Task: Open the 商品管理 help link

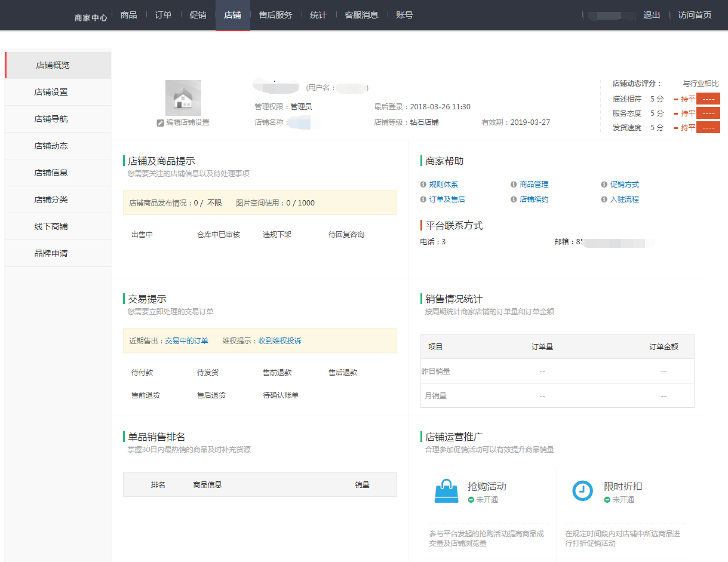Action: [534, 185]
